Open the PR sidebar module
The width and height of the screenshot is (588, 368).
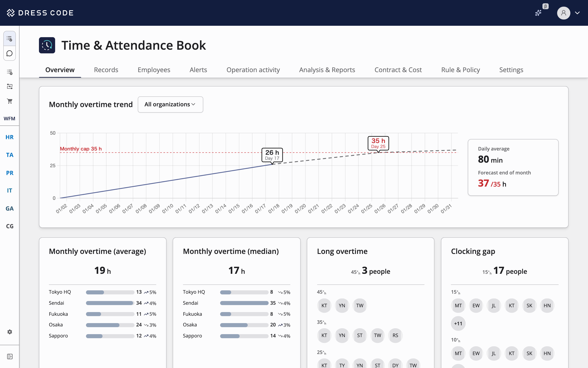coord(10,173)
